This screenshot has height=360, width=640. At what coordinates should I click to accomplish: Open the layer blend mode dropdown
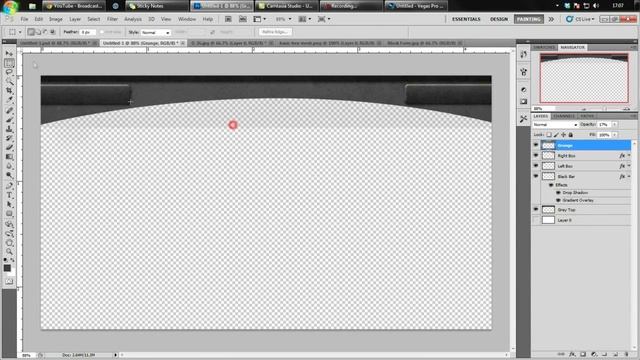tap(555, 124)
